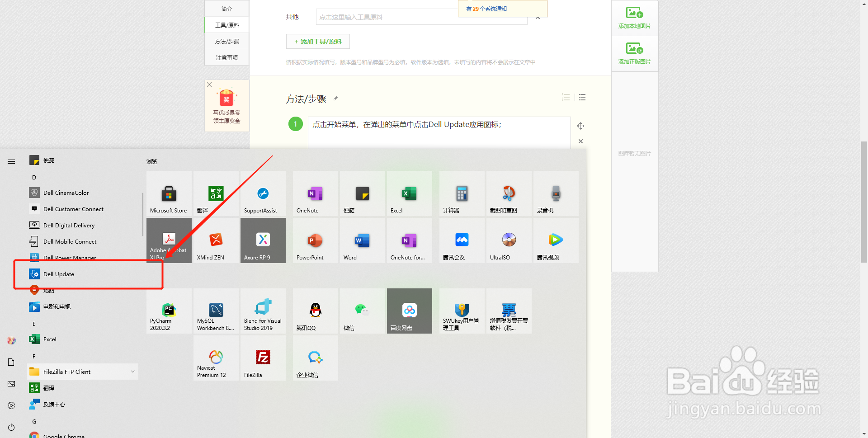The image size is (868, 438).
Task: Launch the XMind ZEN tile
Action: (216, 240)
